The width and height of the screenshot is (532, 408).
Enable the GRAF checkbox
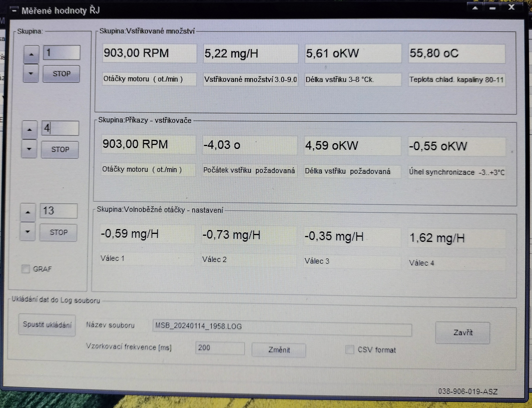pyautogui.click(x=26, y=269)
